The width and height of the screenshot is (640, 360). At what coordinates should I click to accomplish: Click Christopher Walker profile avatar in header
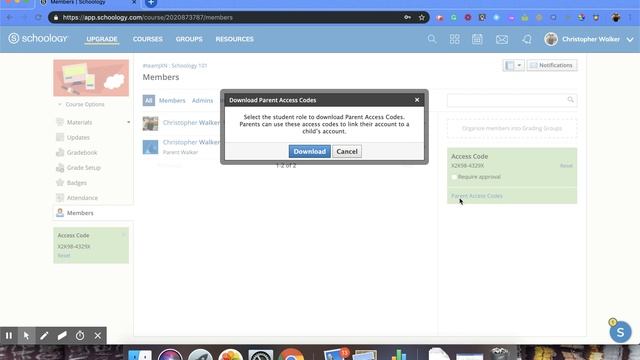[x=551, y=39]
